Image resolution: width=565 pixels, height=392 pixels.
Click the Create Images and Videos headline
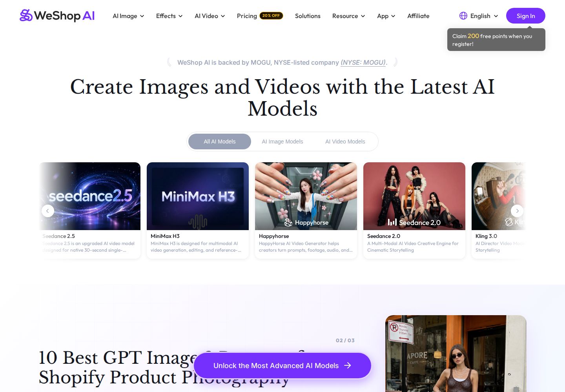282,98
